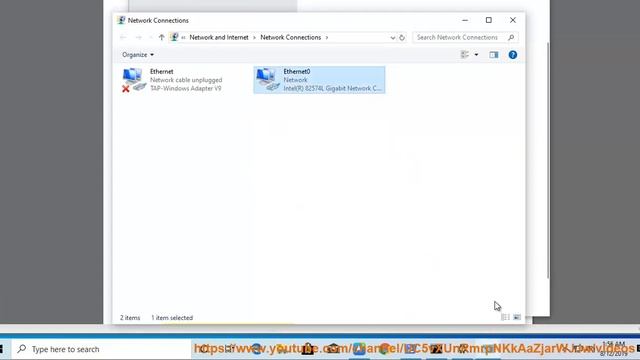Maximize the Network Connections window
The height and width of the screenshot is (360, 640).
pos(489,20)
